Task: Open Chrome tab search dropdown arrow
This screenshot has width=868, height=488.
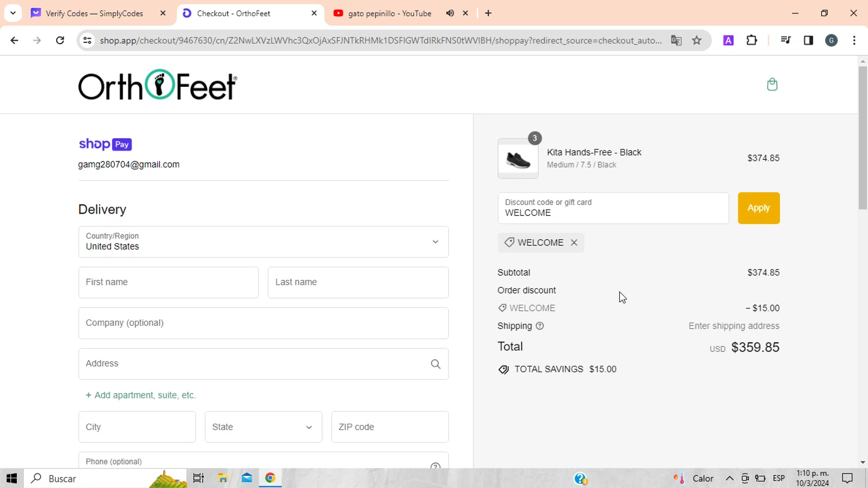Action: pyautogui.click(x=13, y=13)
